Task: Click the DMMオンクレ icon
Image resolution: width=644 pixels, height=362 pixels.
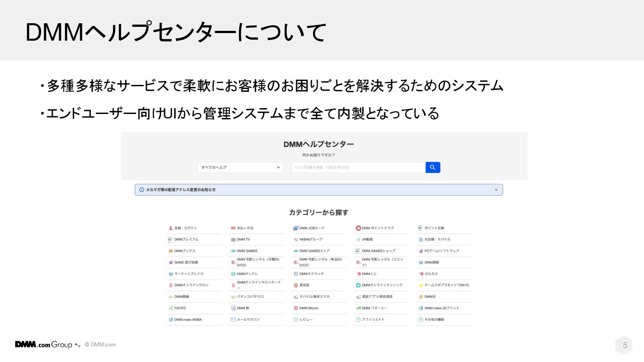Action: (x=233, y=274)
